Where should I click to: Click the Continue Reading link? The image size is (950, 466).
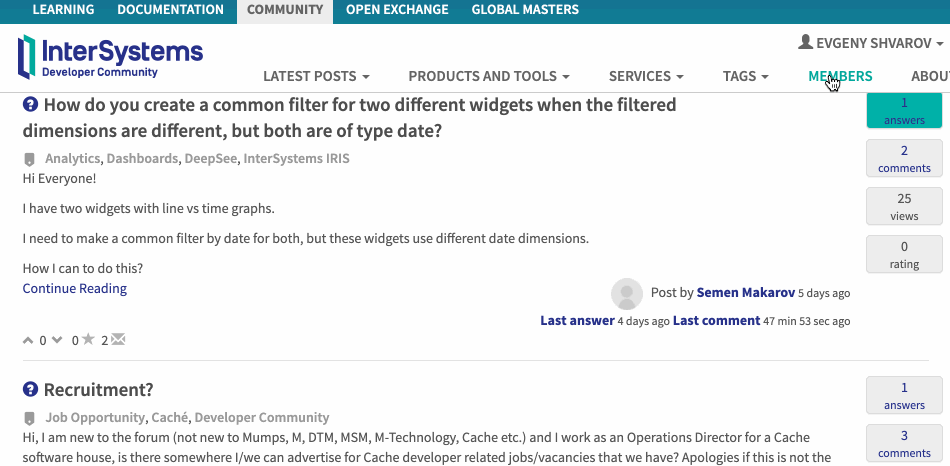tap(75, 288)
